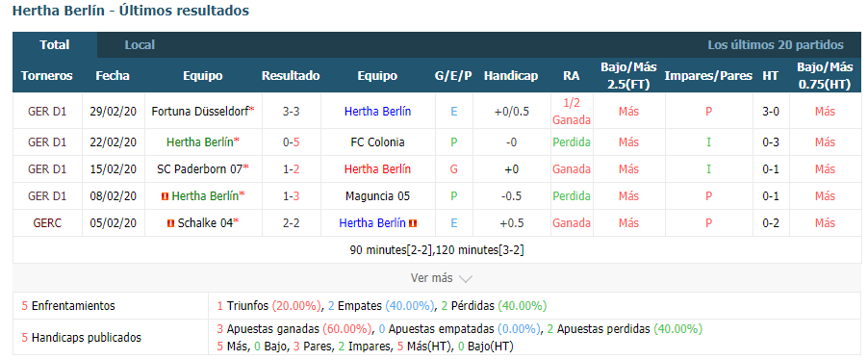Open the FC Colonia team link

tap(377, 142)
